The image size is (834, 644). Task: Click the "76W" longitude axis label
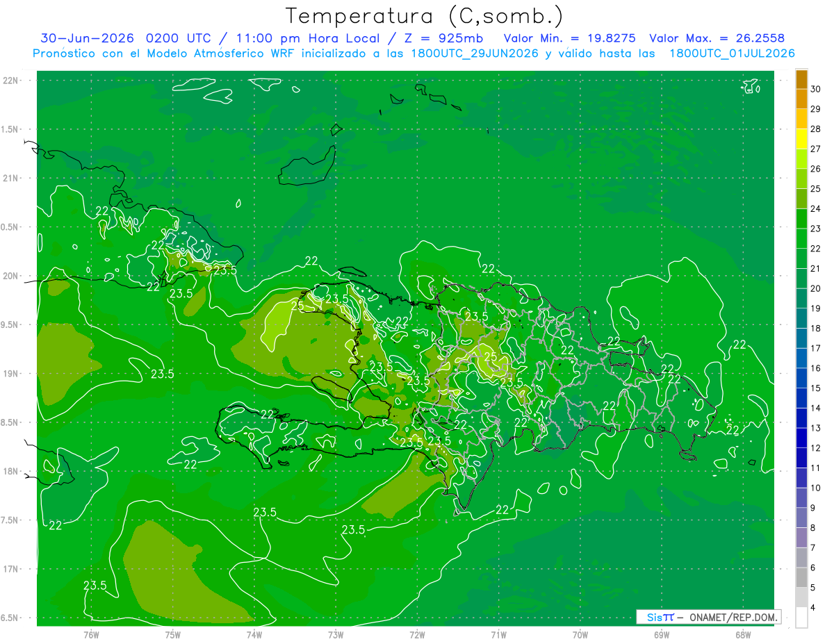point(91,634)
